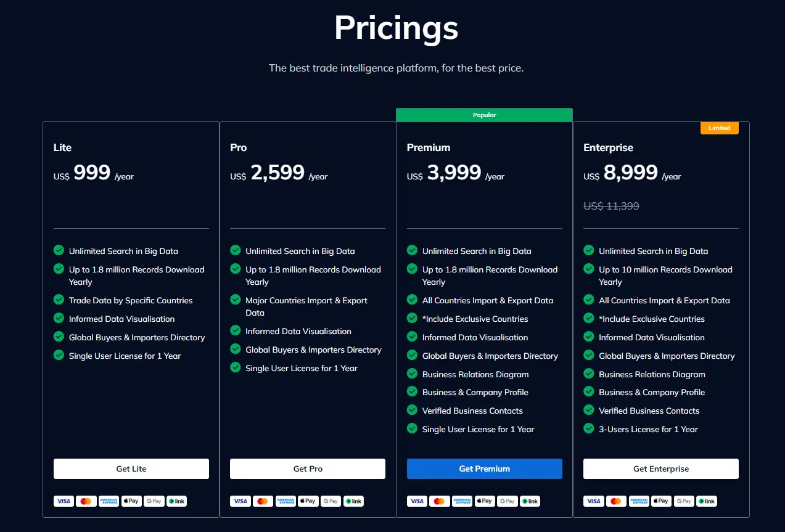This screenshot has width=785, height=532.
Task: Click 'Major Countries Import & Export Data' in Pro
Action: point(306,306)
